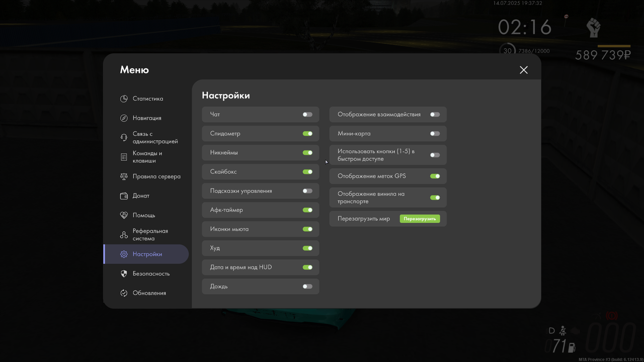Enable the Чат toggle

[x=307, y=115]
